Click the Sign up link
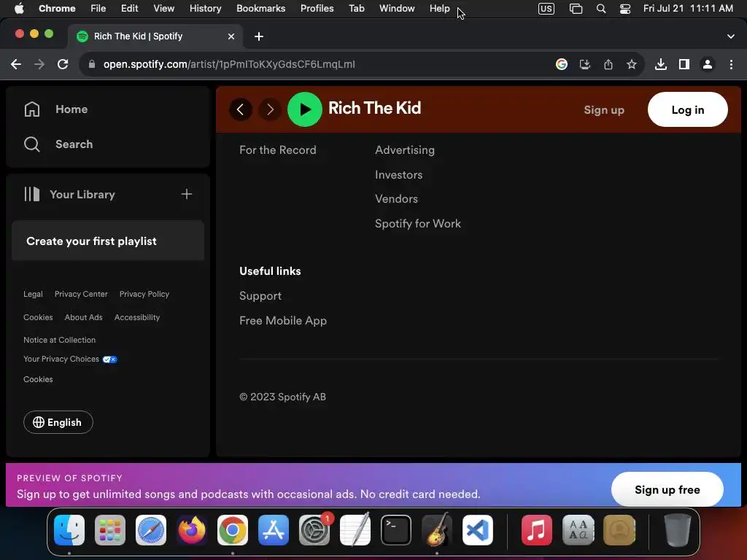Image resolution: width=747 pixels, height=560 pixels. point(603,109)
